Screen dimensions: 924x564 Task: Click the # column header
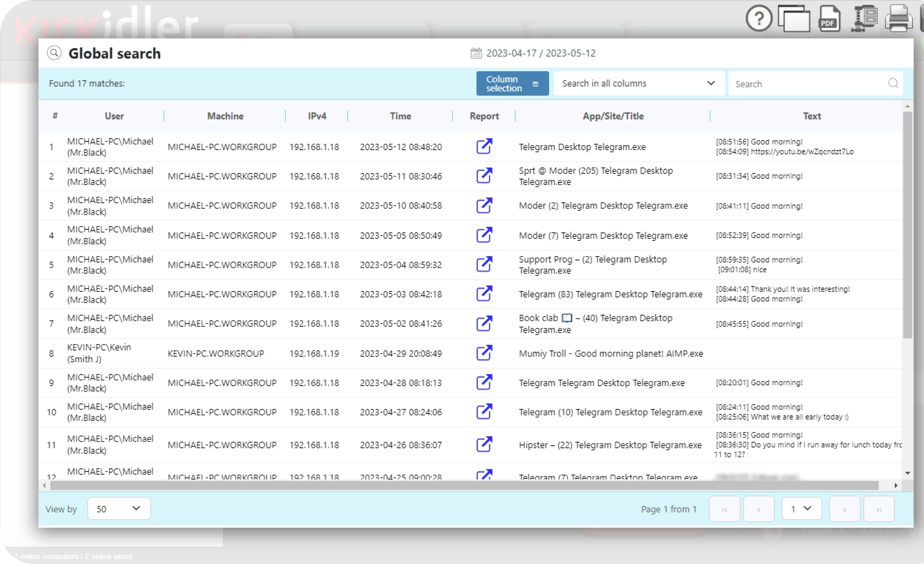(x=55, y=116)
